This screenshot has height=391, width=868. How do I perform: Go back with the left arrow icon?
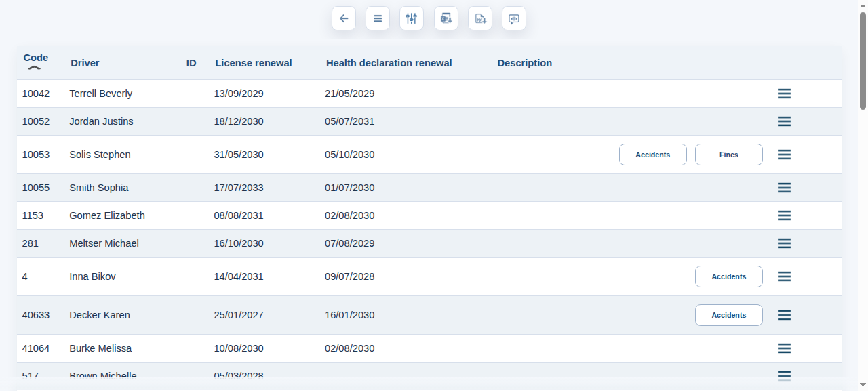344,18
